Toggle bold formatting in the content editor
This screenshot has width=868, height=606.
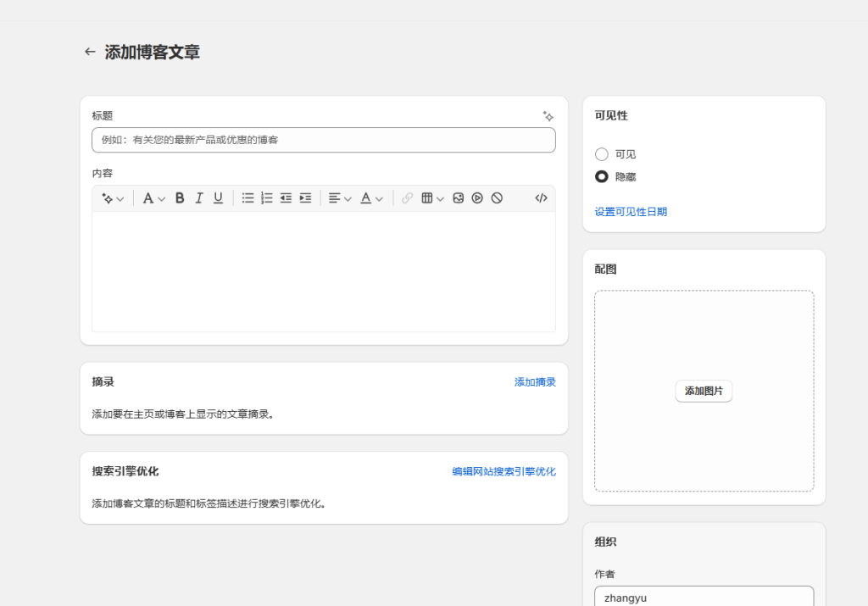pyautogui.click(x=179, y=197)
